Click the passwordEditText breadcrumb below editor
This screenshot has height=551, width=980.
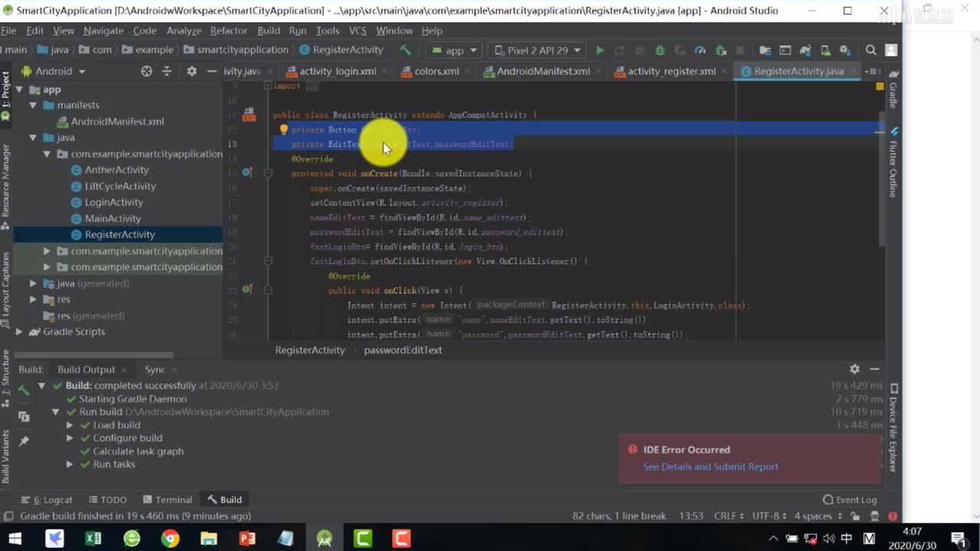[x=403, y=350]
